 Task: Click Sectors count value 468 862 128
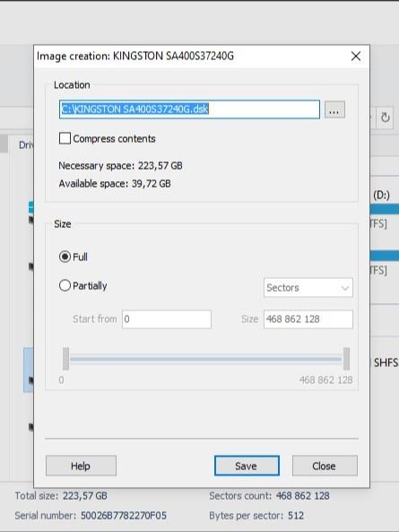point(302,496)
